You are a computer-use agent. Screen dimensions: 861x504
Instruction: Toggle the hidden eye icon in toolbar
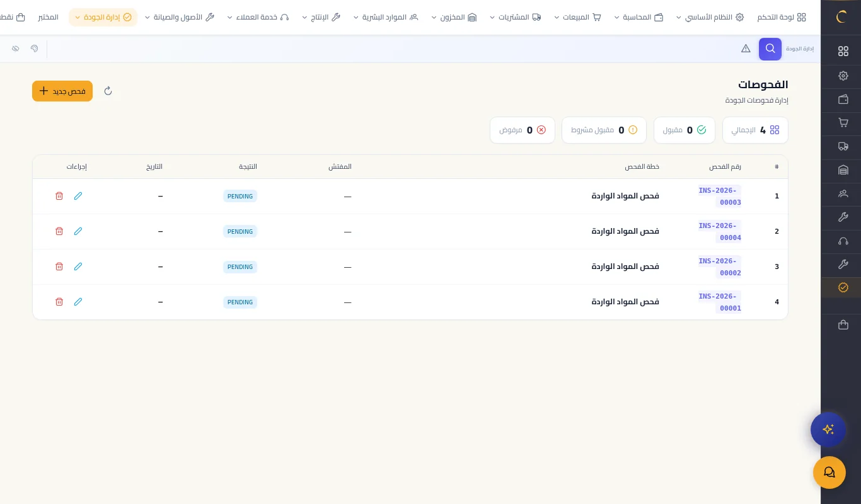point(16,49)
